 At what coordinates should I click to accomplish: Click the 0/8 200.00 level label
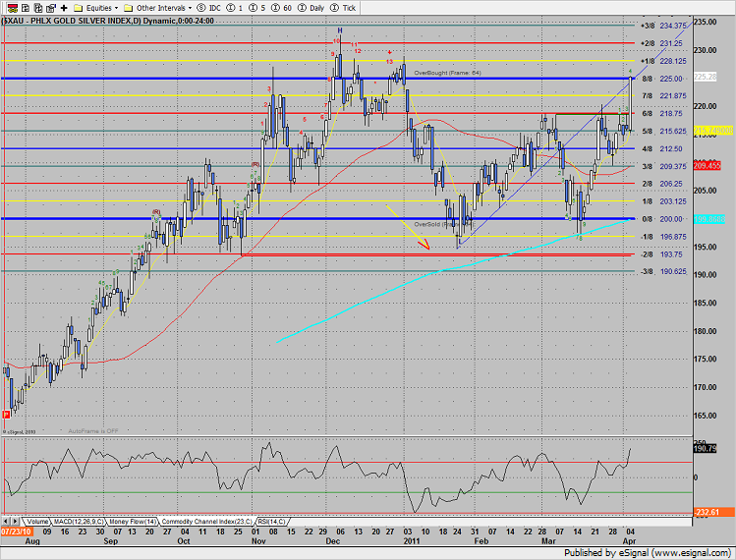pos(662,219)
